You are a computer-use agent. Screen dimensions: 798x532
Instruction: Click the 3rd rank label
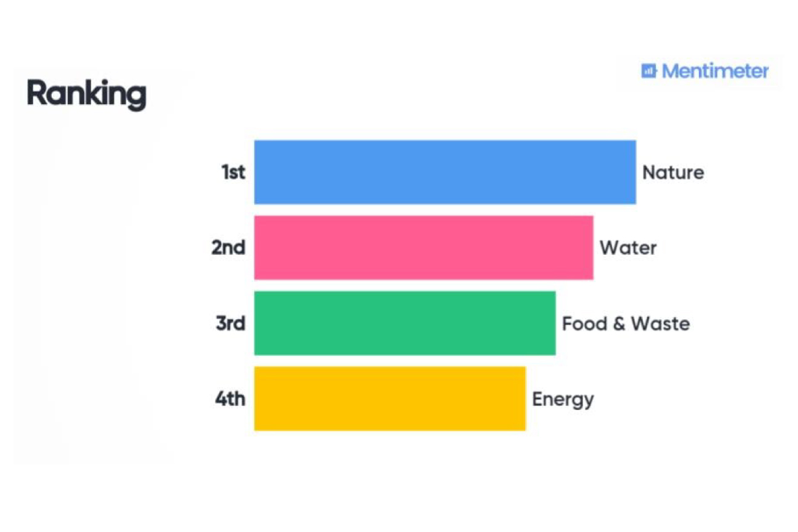(x=230, y=323)
